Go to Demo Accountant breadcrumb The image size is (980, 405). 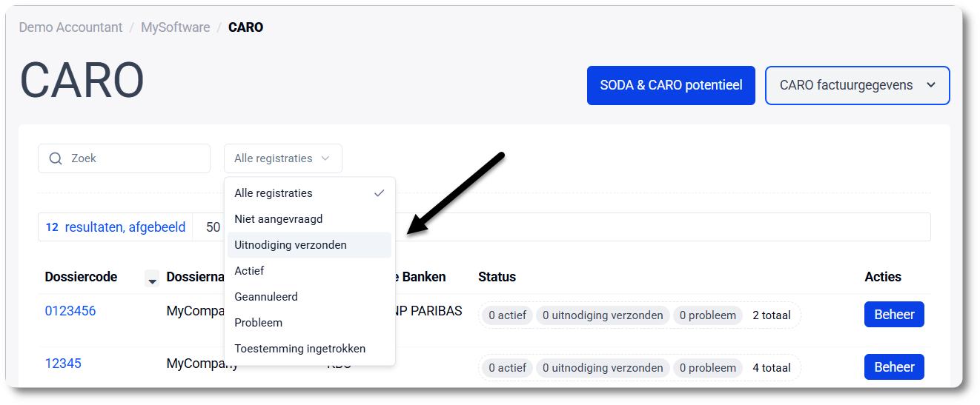click(70, 27)
